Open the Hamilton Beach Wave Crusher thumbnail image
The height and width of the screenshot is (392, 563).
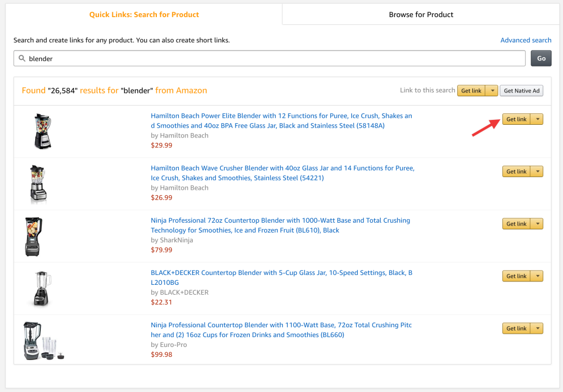point(38,184)
